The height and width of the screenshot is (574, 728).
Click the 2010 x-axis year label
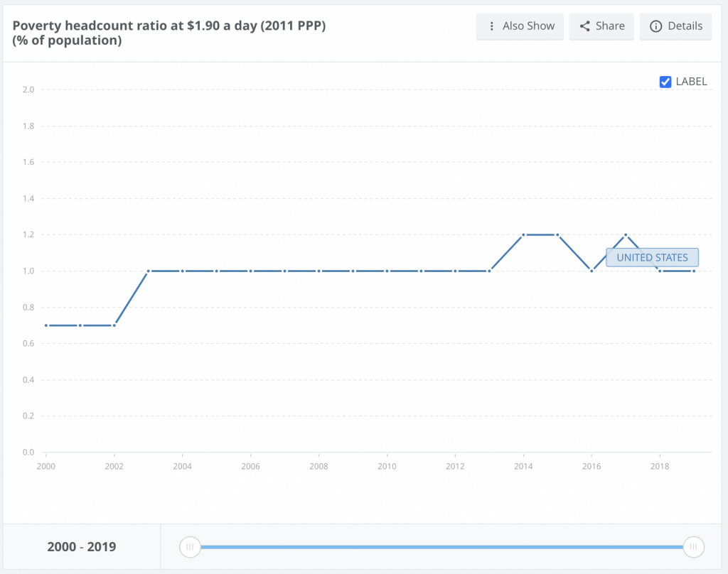[387, 466]
